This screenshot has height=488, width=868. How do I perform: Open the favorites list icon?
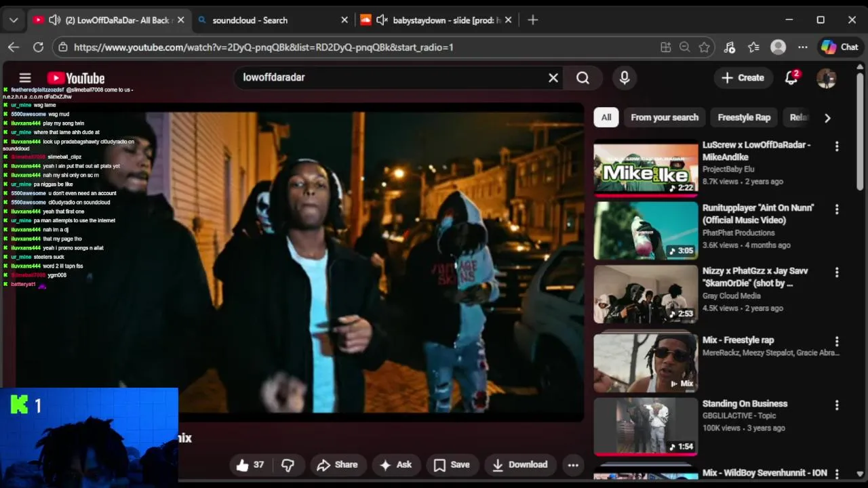753,47
